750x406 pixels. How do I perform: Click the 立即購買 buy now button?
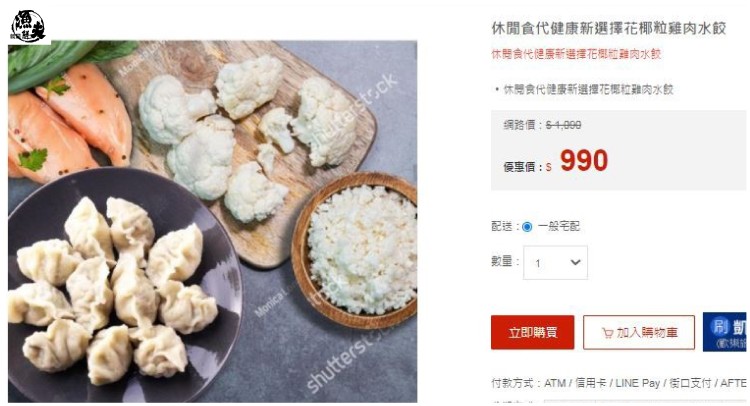(532, 332)
